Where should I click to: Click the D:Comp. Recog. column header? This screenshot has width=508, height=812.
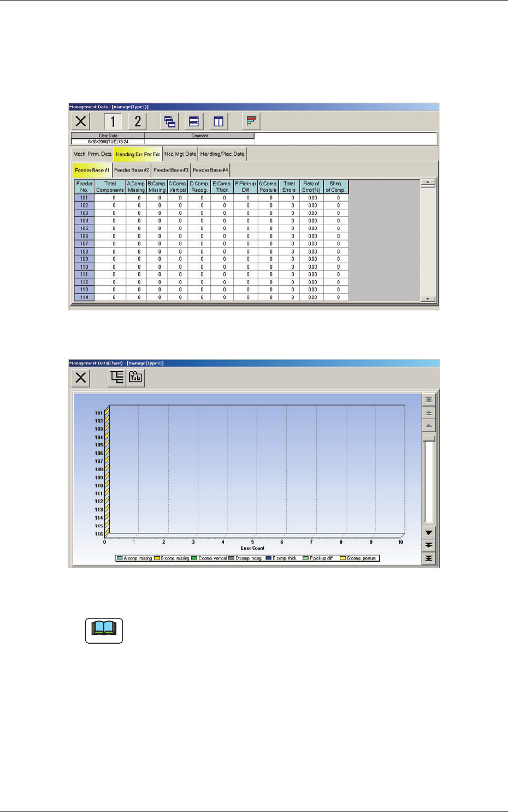click(199, 187)
